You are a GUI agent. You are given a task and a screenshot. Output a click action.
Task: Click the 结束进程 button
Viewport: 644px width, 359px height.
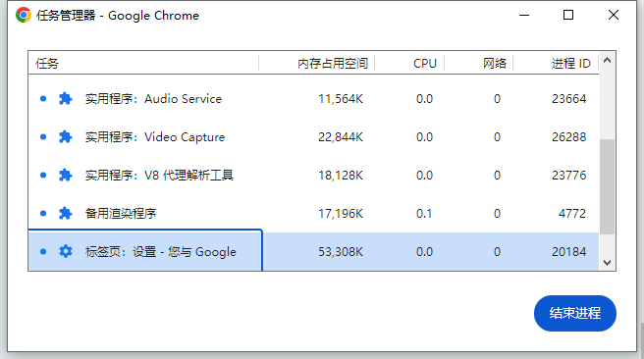pyautogui.click(x=575, y=313)
